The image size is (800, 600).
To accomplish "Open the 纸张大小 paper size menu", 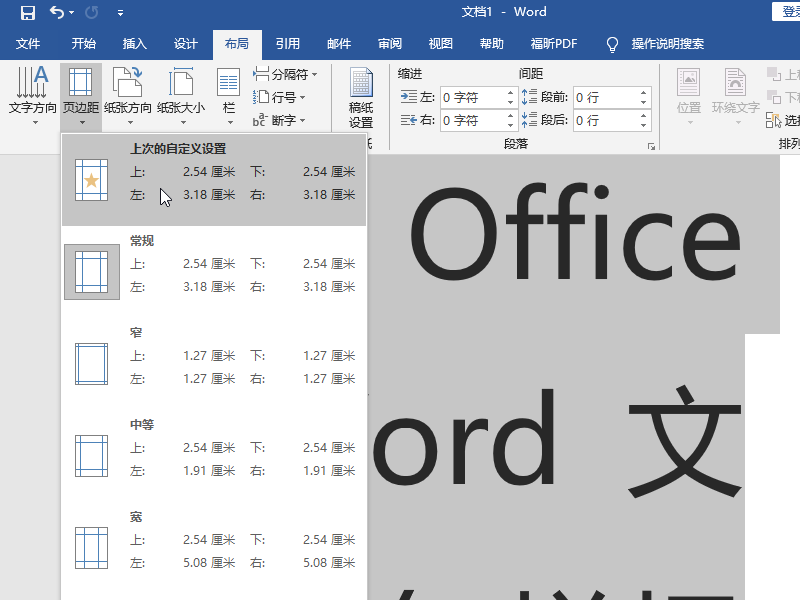I will 181,96.
